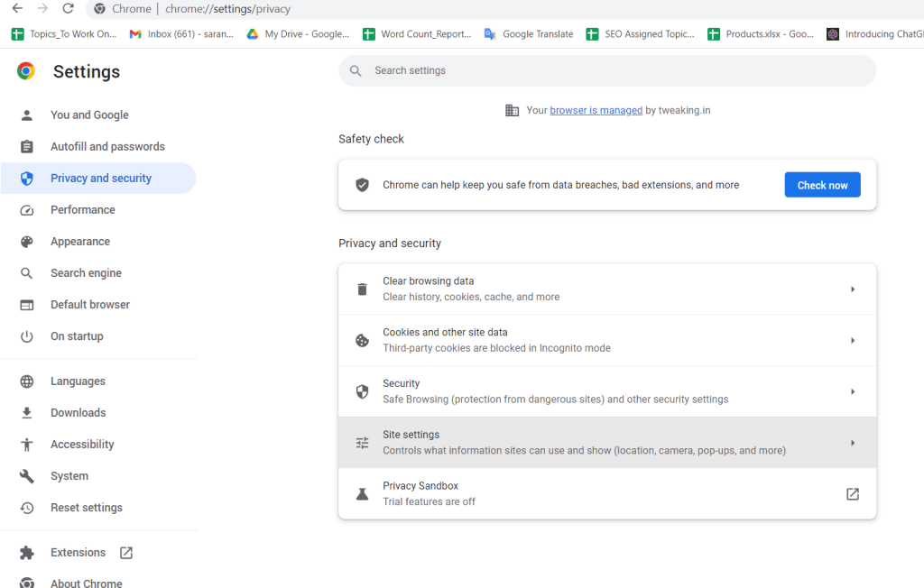Click the Search settings input field
The width and height of the screenshot is (924, 588).
tap(607, 70)
